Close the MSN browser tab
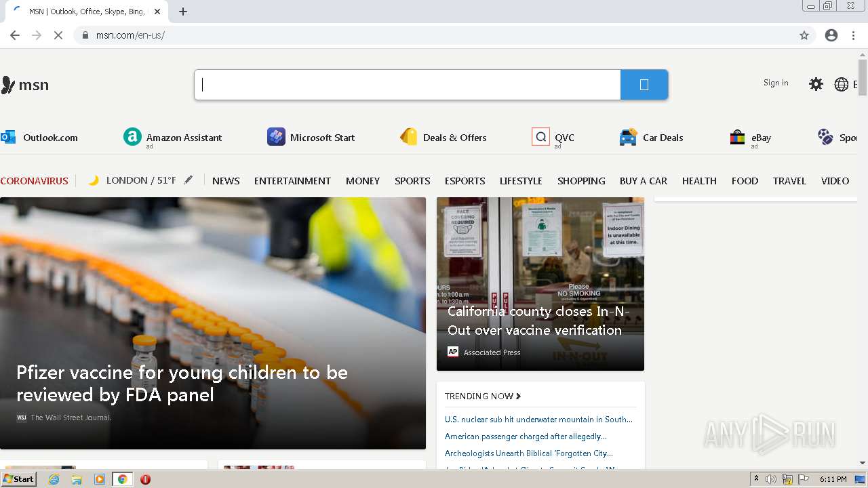 pyautogui.click(x=157, y=12)
